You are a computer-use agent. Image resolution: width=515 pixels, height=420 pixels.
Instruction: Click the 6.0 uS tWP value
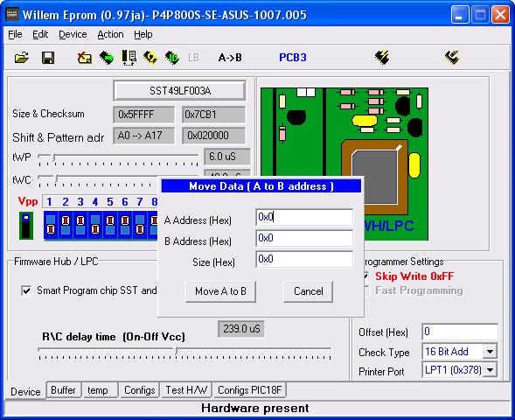coord(226,157)
